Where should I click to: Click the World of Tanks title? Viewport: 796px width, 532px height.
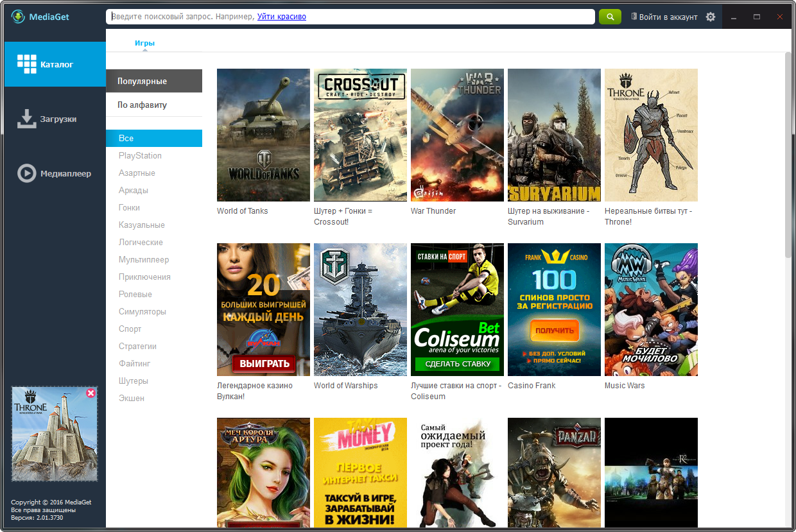pyautogui.click(x=243, y=211)
